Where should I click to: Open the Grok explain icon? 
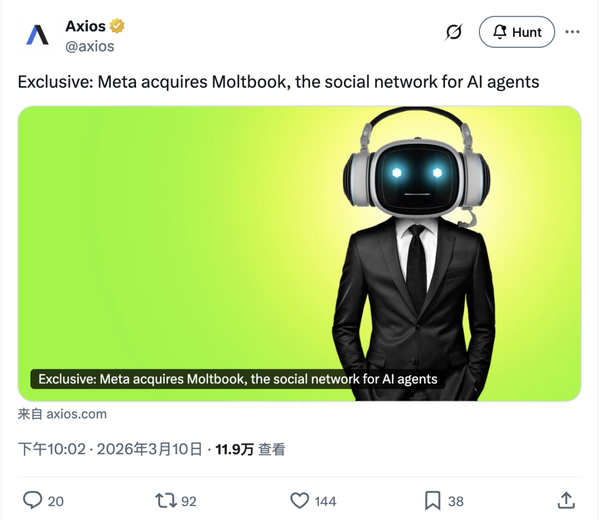[x=453, y=32]
